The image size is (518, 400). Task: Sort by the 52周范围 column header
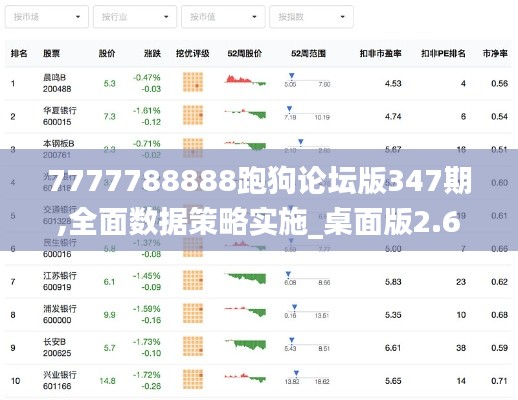coord(308,53)
